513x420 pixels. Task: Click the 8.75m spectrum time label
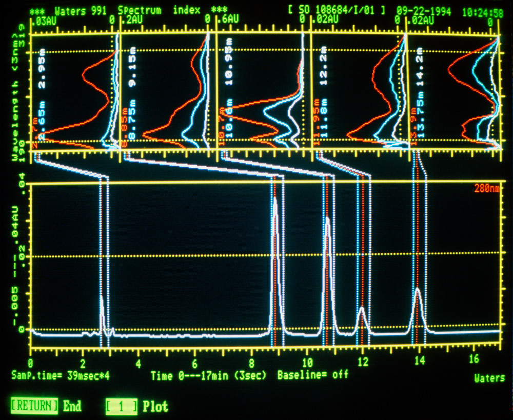131,121
